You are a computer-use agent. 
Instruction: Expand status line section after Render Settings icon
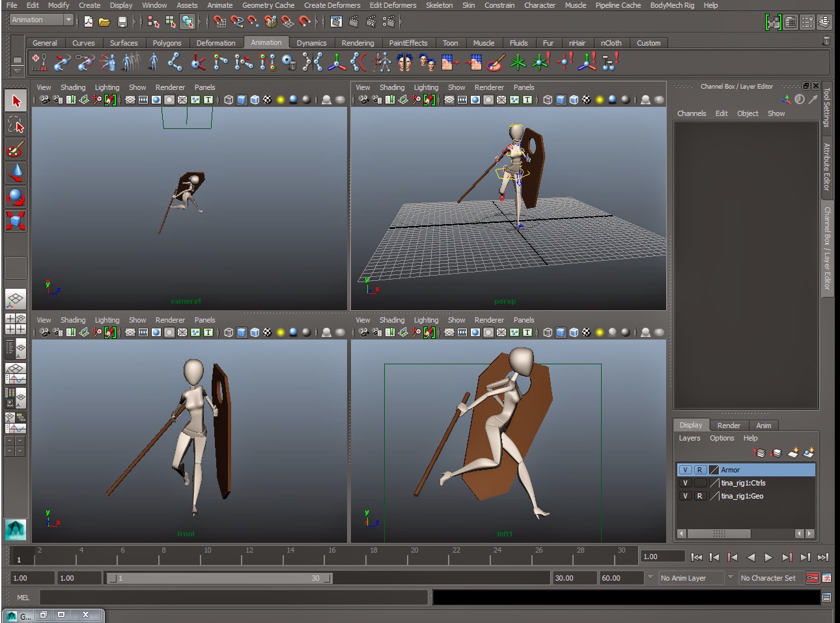(x=400, y=22)
